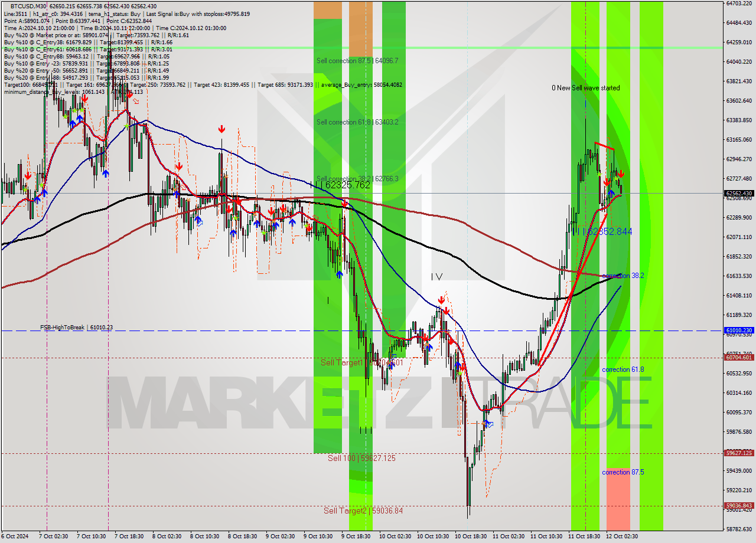Select the pink rectangle below correction 87.5

[x=618, y=500]
